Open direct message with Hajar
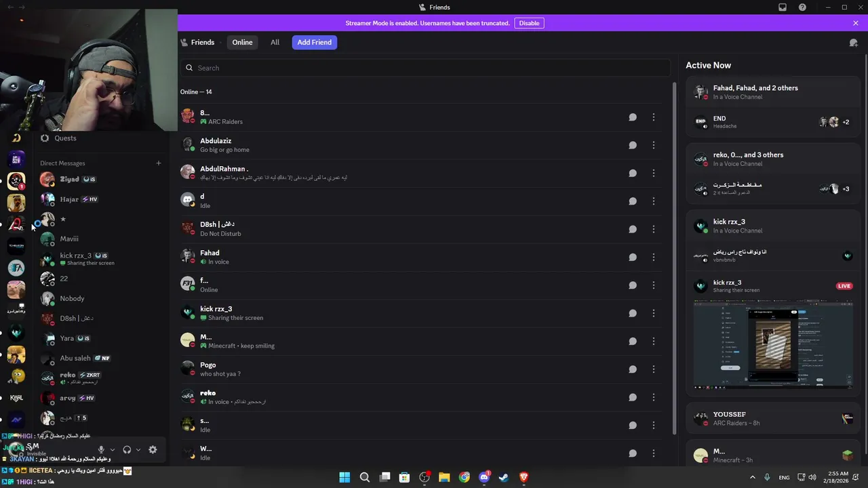868x488 pixels. click(x=102, y=199)
